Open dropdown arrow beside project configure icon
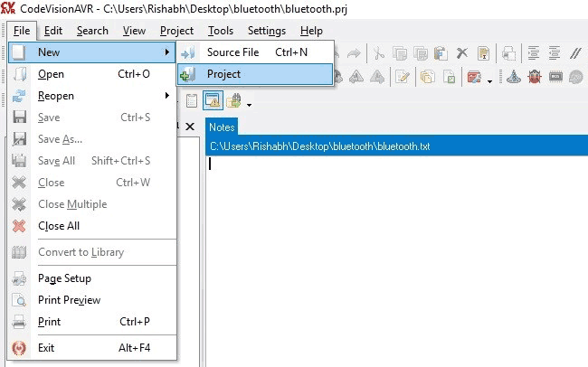The width and height of the screenshot is (588, 367). click(489, 81)
